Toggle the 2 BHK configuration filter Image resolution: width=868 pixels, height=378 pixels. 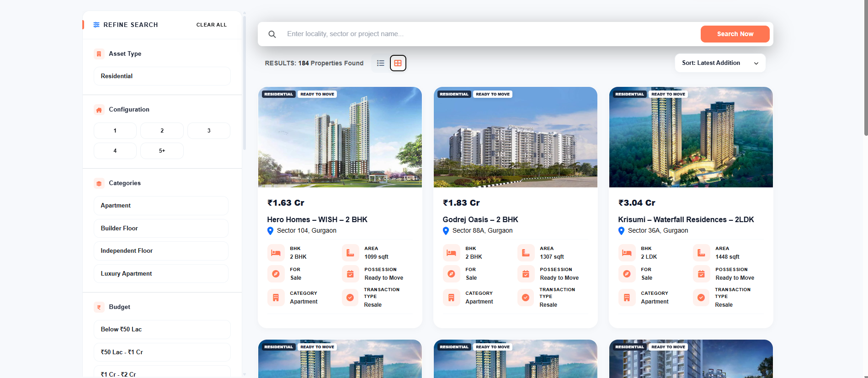(162, 131)
